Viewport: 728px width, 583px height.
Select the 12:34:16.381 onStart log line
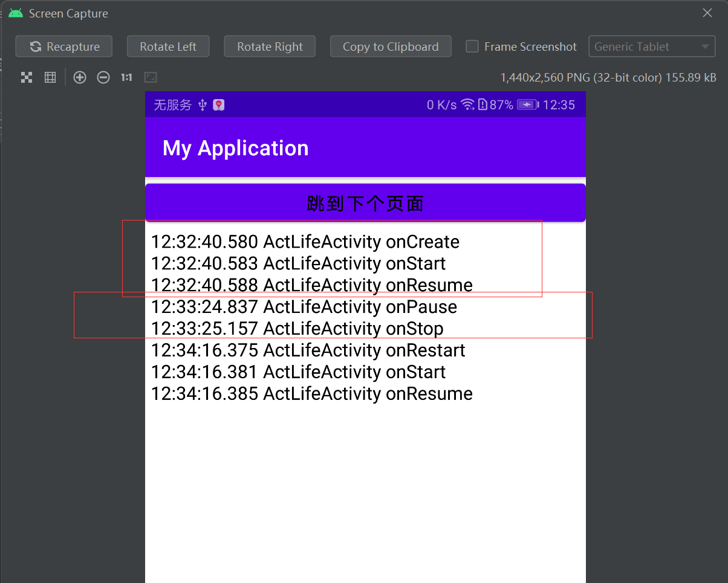tap(298, 372)
